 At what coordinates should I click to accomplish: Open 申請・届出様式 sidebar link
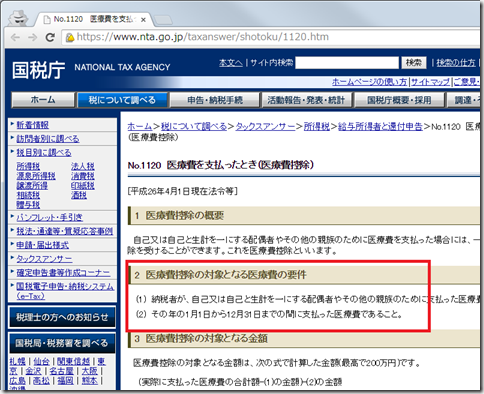pos(43,245)
